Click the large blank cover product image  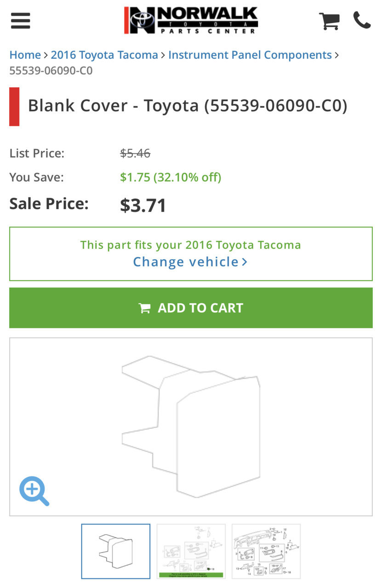(191, 427)
